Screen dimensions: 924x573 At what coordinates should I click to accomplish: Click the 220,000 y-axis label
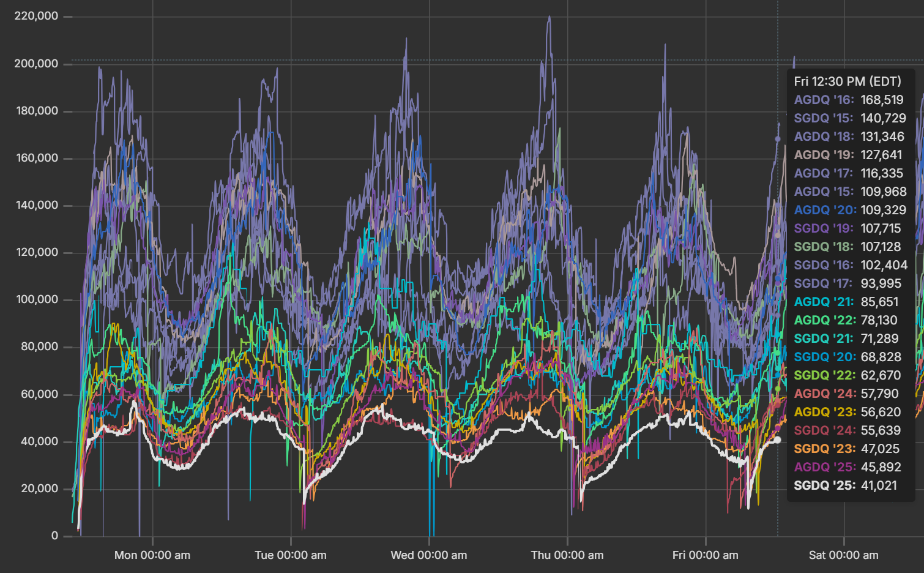pos(36,16)
